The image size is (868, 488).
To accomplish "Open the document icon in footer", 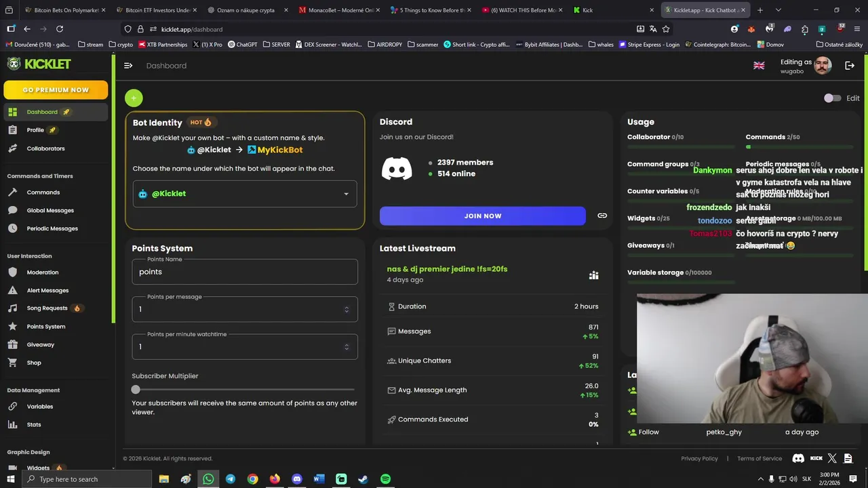I will tap(848, 458).
